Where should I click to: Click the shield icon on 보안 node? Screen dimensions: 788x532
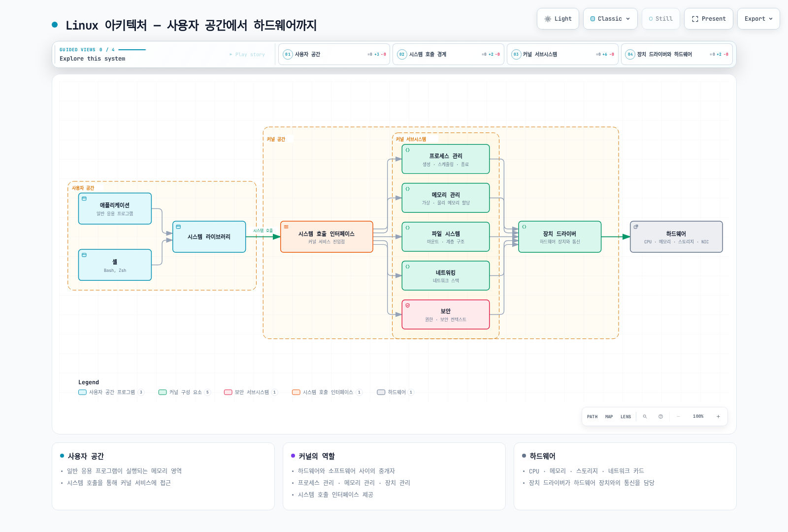pyautogui.click(x=408, y=305)
